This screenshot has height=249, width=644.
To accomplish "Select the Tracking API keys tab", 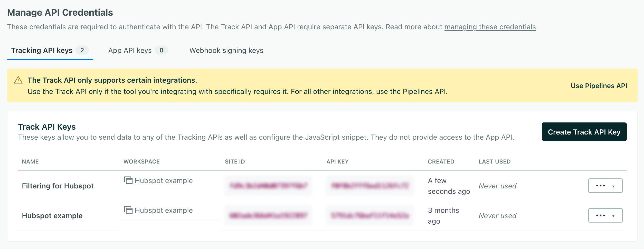I will pos(42,50).
